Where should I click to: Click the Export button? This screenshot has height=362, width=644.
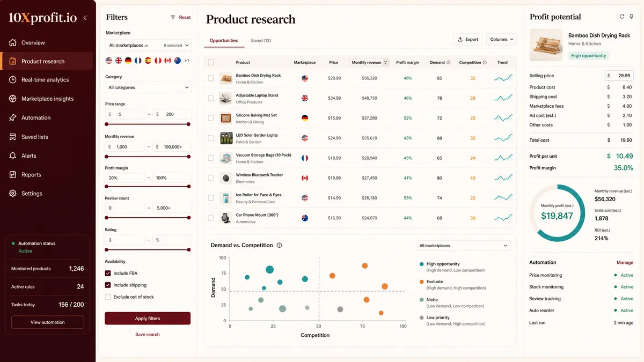pos(467,39)
